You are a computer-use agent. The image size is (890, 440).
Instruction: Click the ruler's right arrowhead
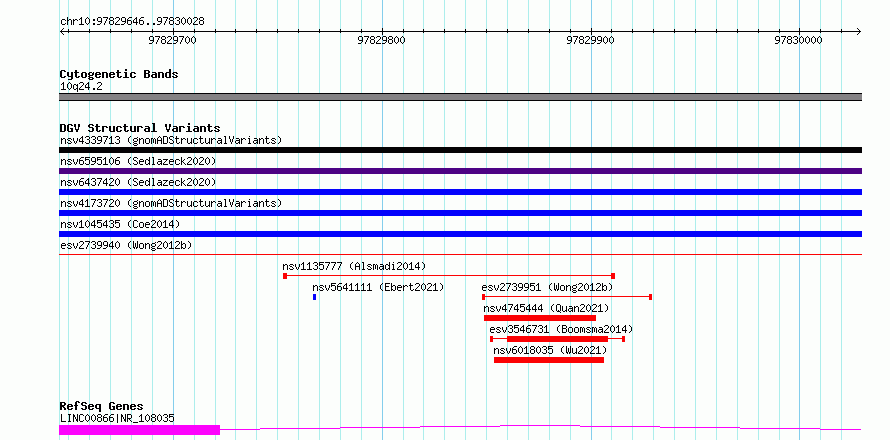pyautogui.click(x=858, y=31)
